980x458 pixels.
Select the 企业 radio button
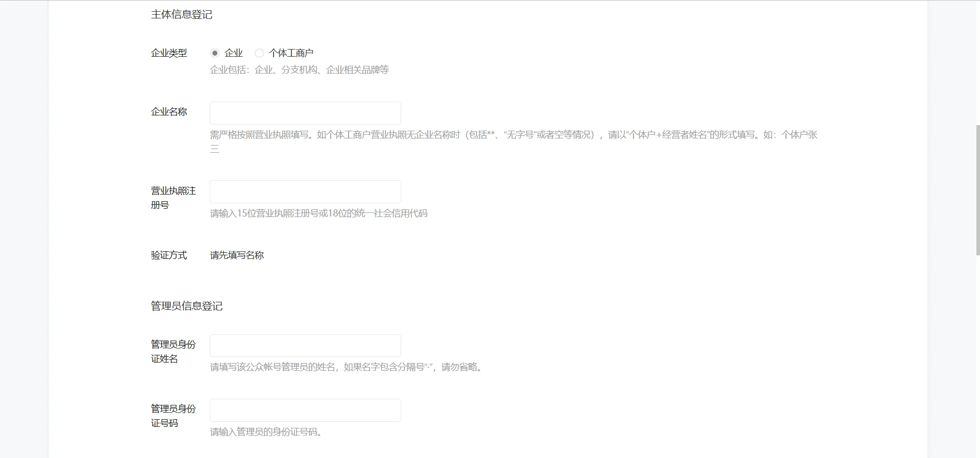(x=215, y=53)
